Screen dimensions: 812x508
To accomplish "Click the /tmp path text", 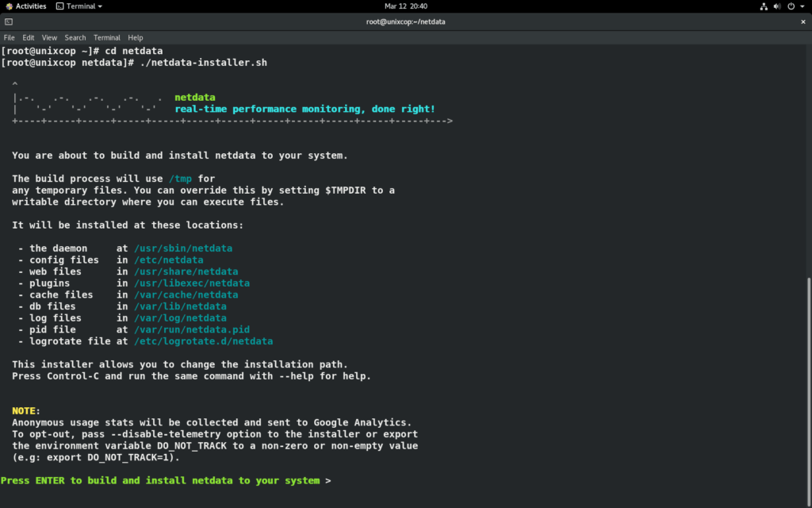I will (x=180, y=179).
